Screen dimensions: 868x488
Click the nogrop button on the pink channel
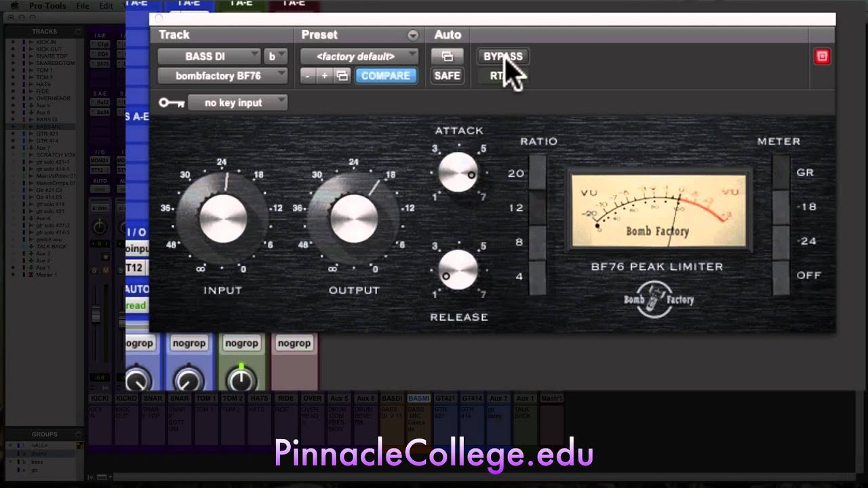294,344
